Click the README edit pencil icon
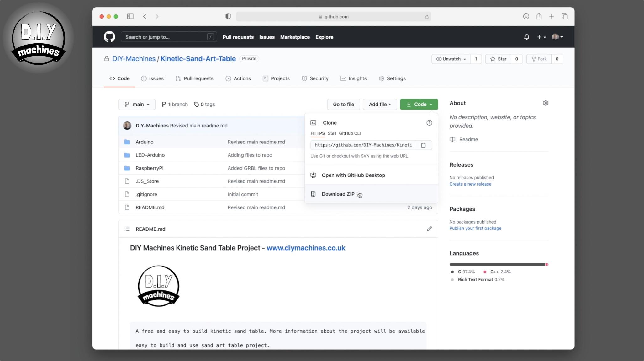The image size is (644, 361). (x=429, y=229)
